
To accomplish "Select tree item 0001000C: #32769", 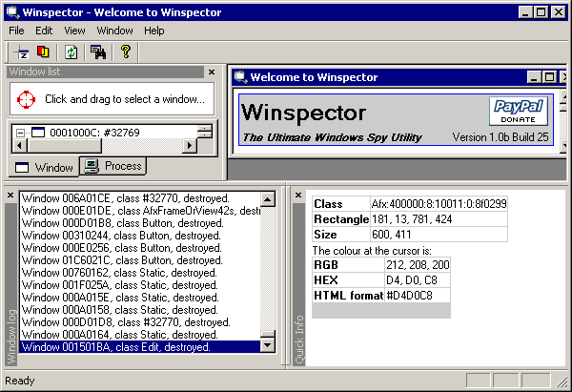I will coord(94,133).
